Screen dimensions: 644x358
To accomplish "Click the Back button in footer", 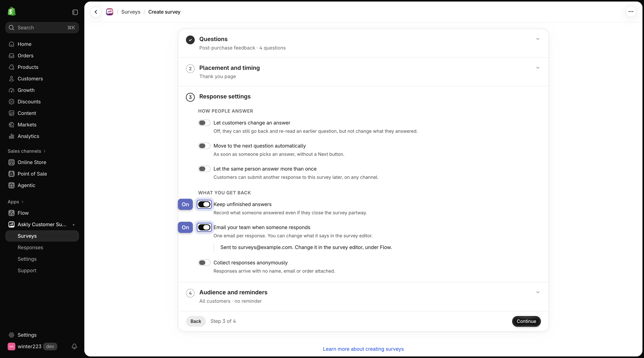I will (196, 321).
